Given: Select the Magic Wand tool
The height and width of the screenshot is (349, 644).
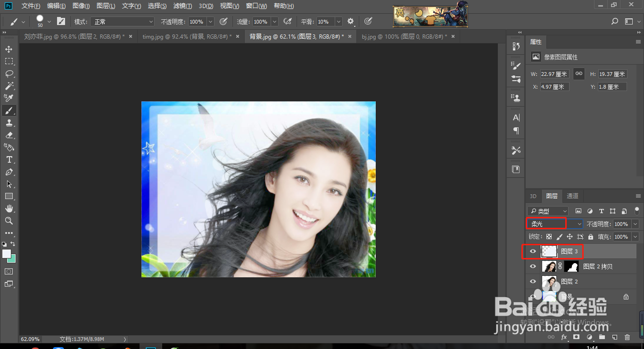Looking at the screenshot, I should coord(9,86).
